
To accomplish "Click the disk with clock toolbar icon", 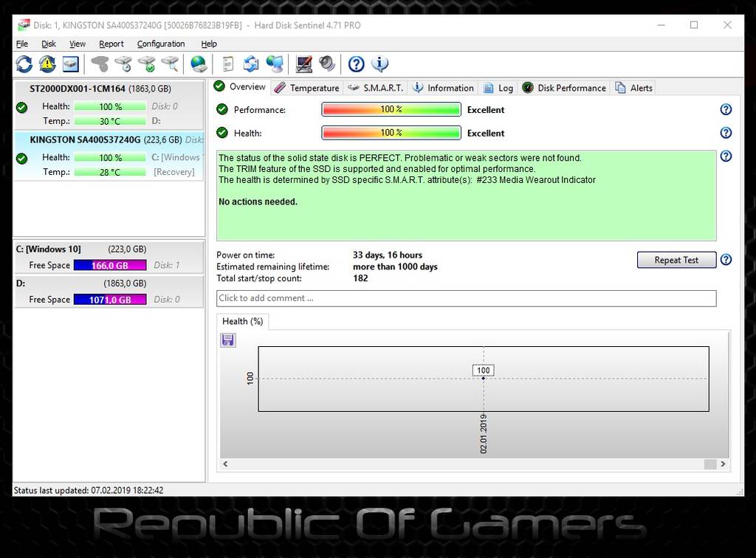I will tap(123, 64).
